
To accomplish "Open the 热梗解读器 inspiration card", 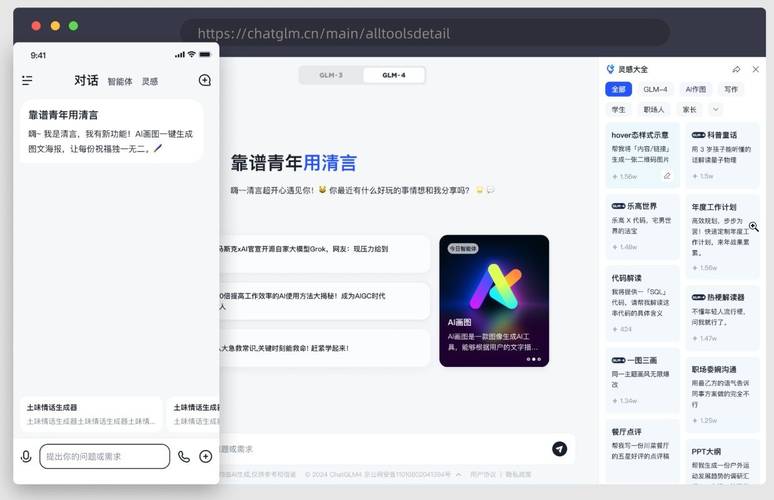I will pos(722,318).
